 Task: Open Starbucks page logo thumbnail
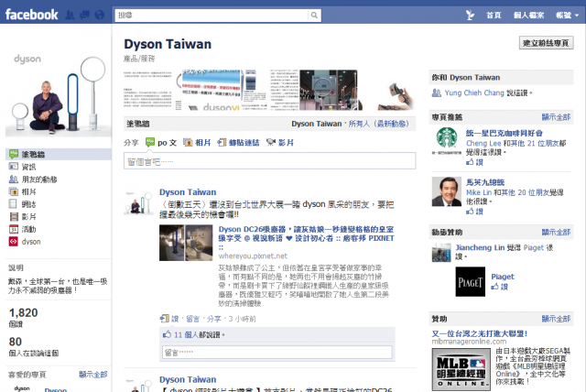(447, 141)
